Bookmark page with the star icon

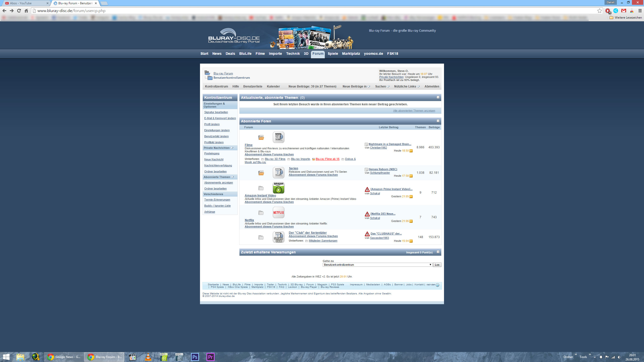tap(599, 11)
